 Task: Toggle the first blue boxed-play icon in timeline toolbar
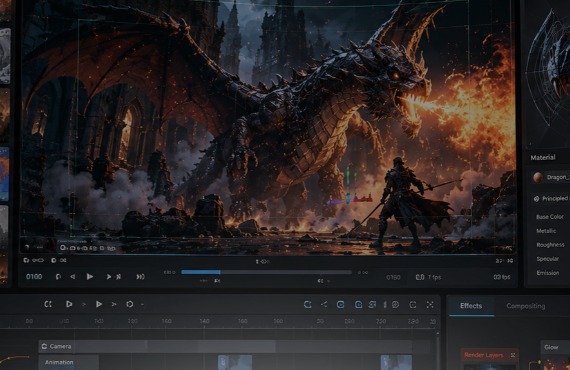click(x=340, y=305)
